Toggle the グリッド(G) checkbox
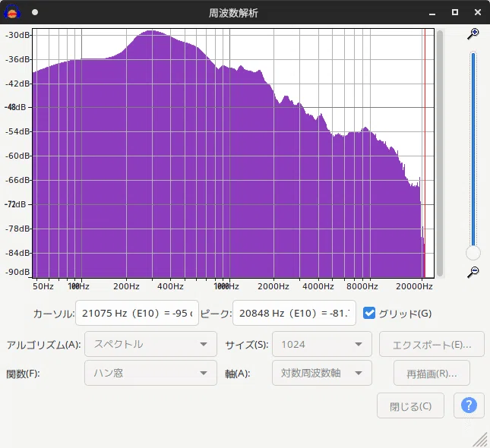This screenshot has height=448, width=490. click(x=369, y=313)
